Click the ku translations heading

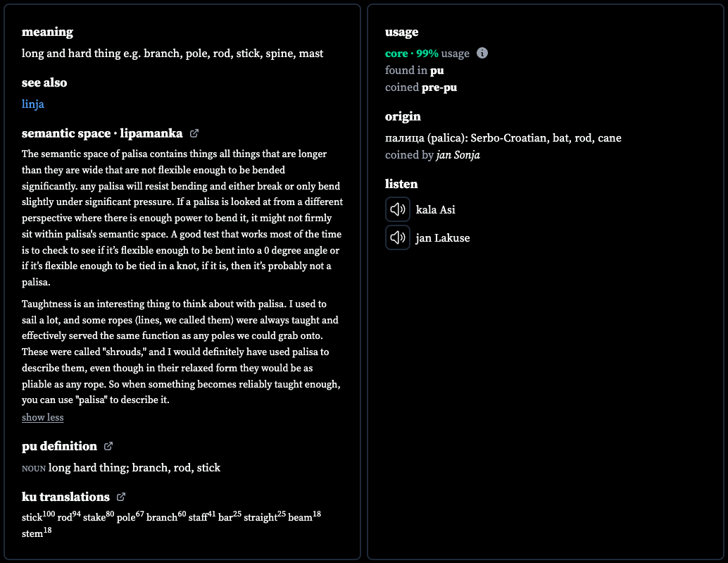pyautogui.click(x=65, y=497)
